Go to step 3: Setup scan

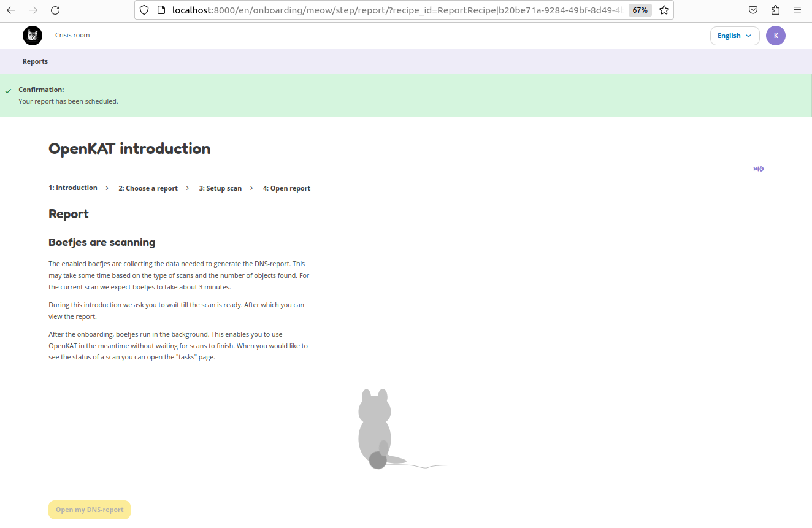coord(220,188)
